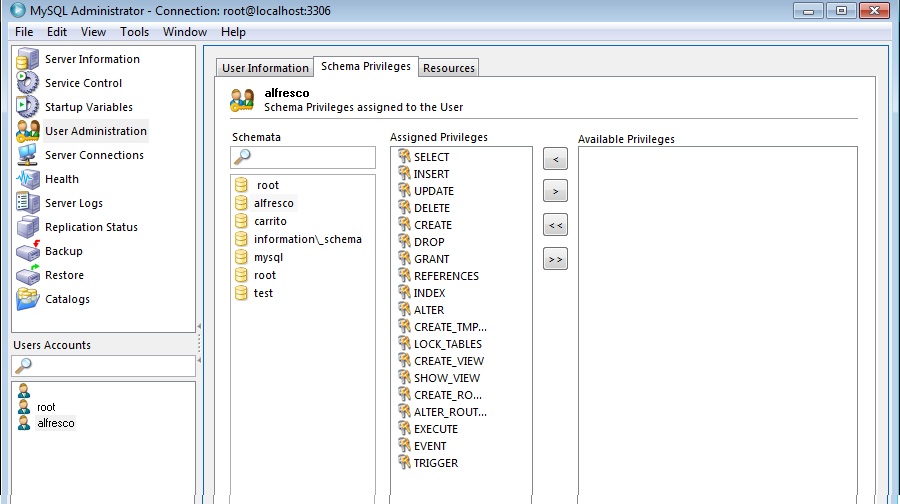
Task: Select the INDEX privilege text
Action: coord(429,293)
